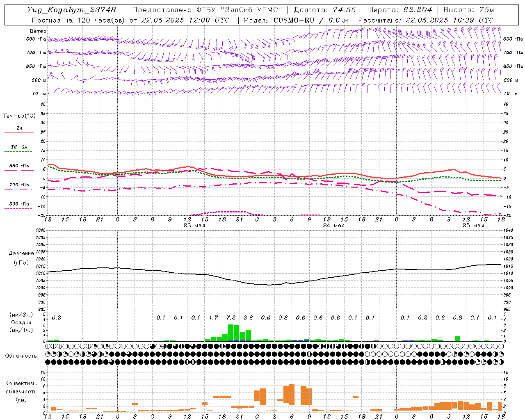This screenshot has width=525, height=420.
Task: Click the precipitation value '0.8'
Action: 457,317
